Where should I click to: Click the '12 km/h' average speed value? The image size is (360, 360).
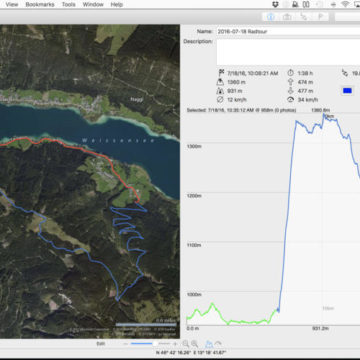point(237,100)
